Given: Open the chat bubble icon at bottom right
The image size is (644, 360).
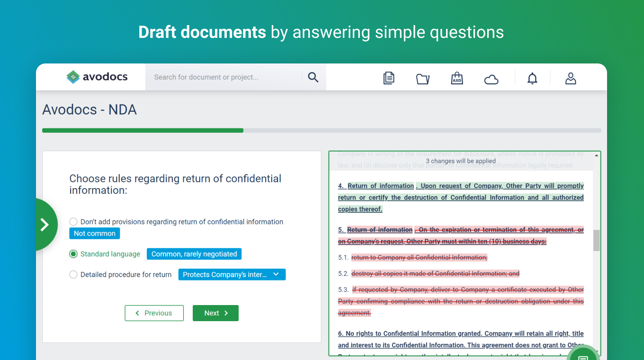Looking at the screenshot, I should pyautogui.click(x=583, y=355).
